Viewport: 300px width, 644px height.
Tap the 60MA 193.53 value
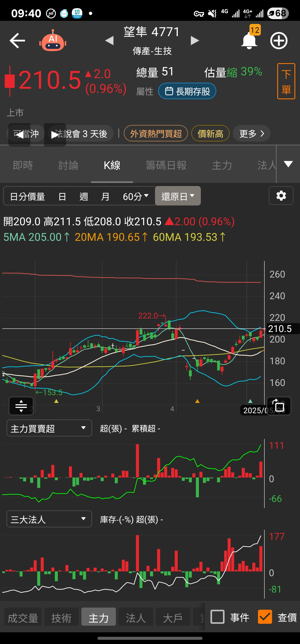(x=189, y=237)
